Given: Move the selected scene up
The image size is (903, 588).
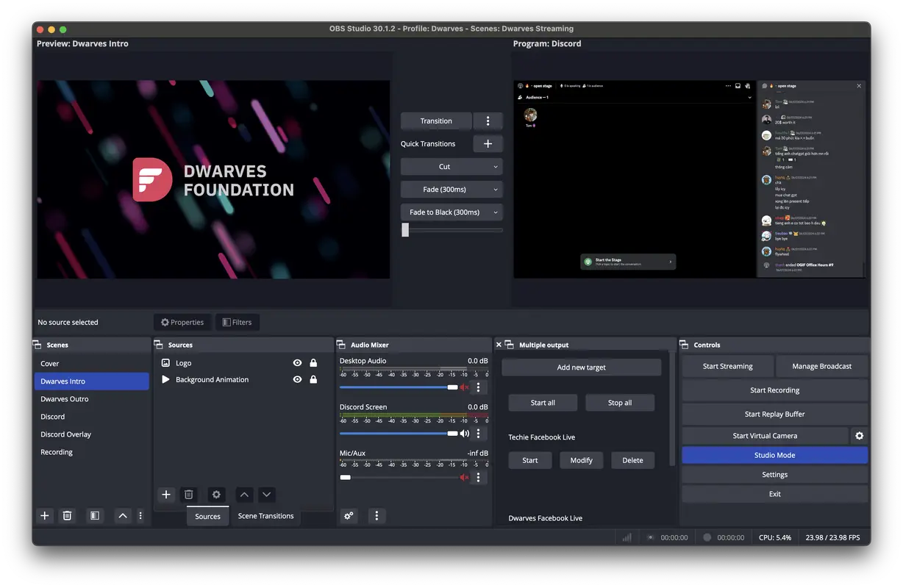Looking at the screenshot, I should (x=123, y=516).
